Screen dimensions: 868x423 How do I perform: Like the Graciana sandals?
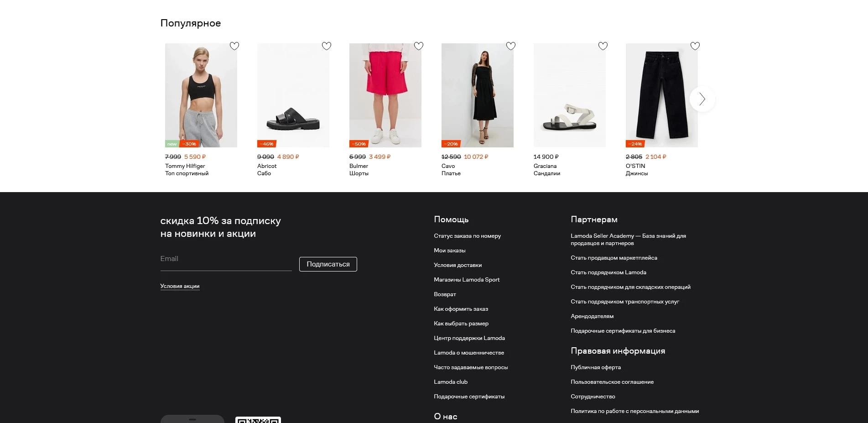pyautogui.click(x=603, y=46)
